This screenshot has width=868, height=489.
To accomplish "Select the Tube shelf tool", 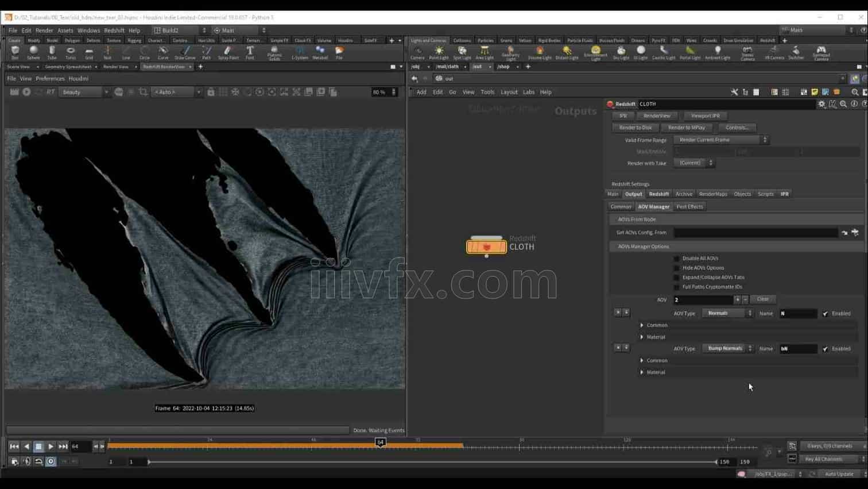I will [x=52, y=53].
